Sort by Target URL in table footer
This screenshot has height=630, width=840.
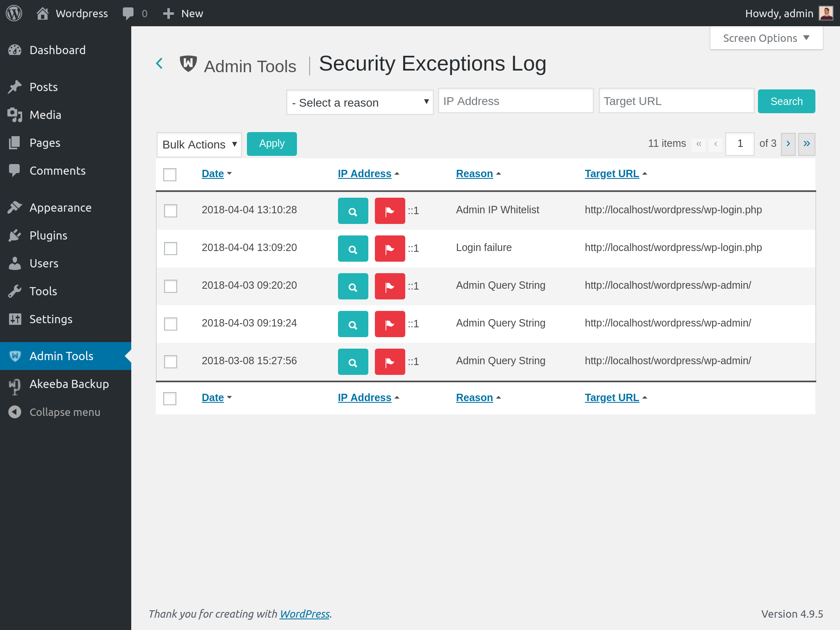612,398
